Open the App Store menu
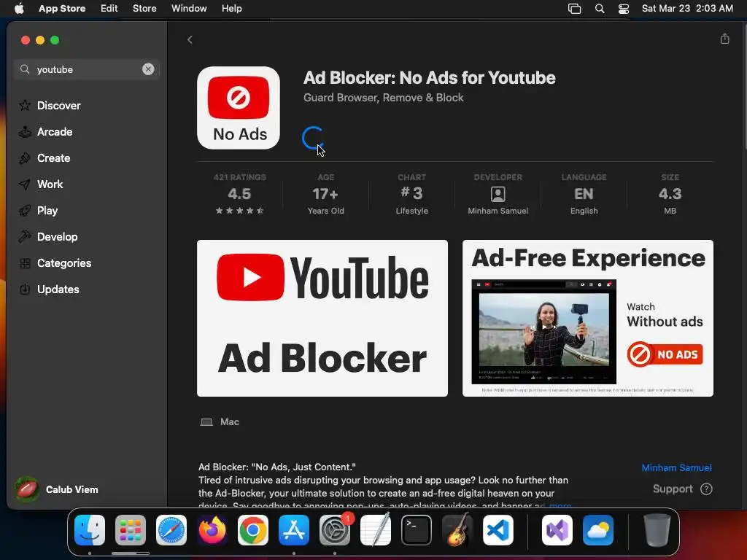This screenshot has width=747, height=560. 62,9
